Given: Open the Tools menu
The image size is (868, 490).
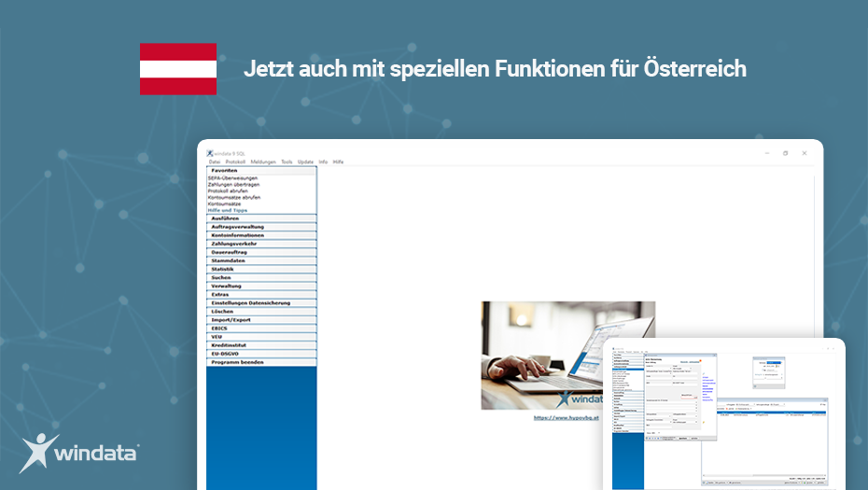Looking at the screenshot, I should 287,161.
